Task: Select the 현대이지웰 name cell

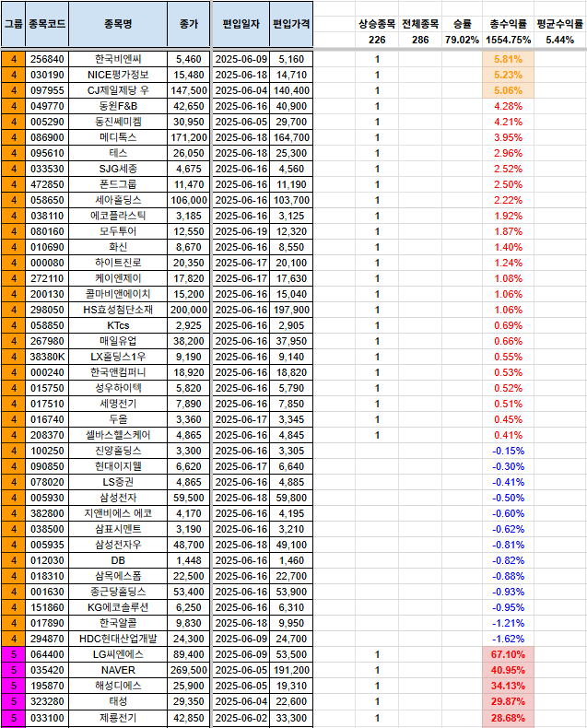Action: pos(118,466)
